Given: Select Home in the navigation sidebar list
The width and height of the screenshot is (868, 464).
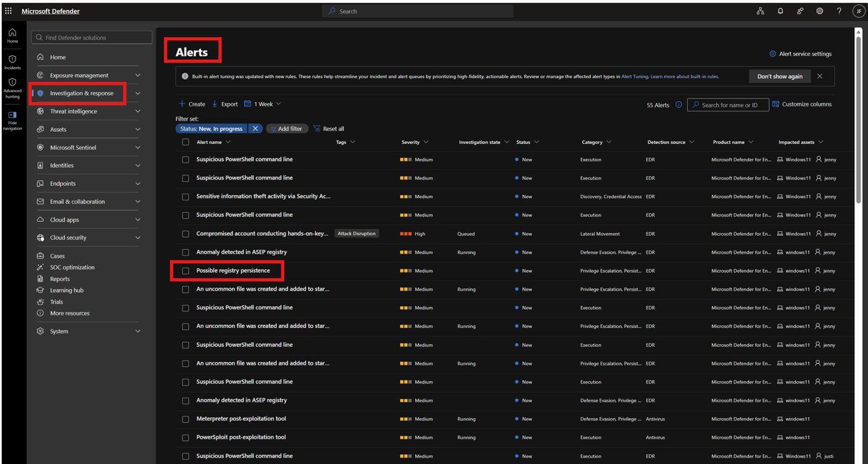Looking at the screenshot, I should [57, 57].
